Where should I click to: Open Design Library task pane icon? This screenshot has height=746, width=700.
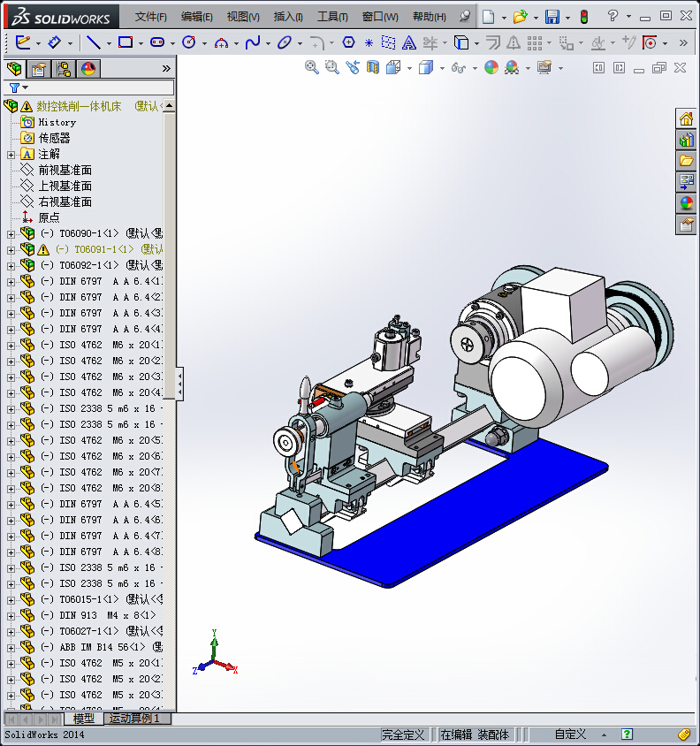(686, 140)
